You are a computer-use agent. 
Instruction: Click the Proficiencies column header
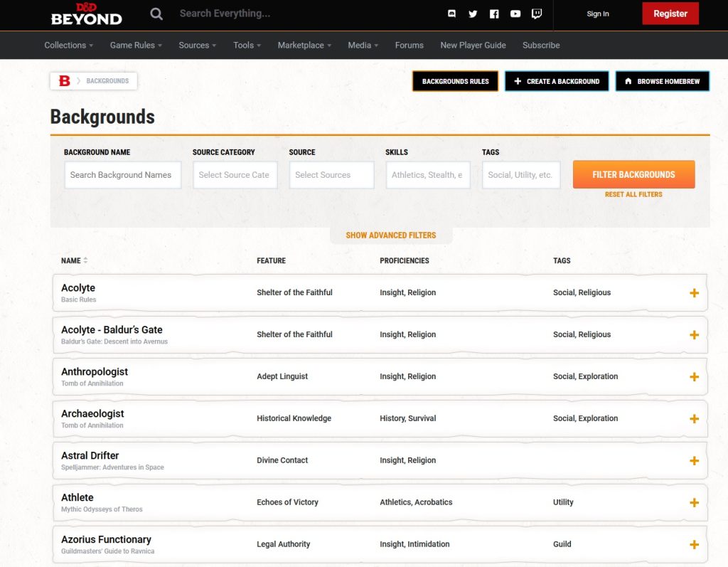click(405, 260)
